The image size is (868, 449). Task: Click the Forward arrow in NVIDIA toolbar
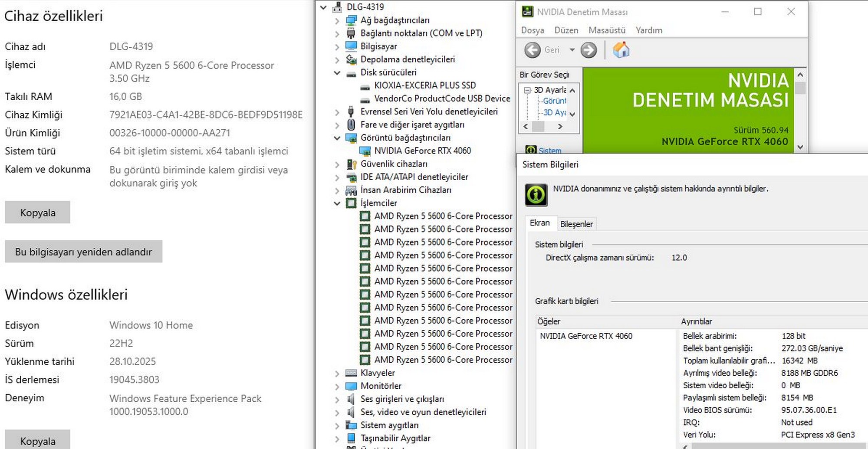pos(589,50)
